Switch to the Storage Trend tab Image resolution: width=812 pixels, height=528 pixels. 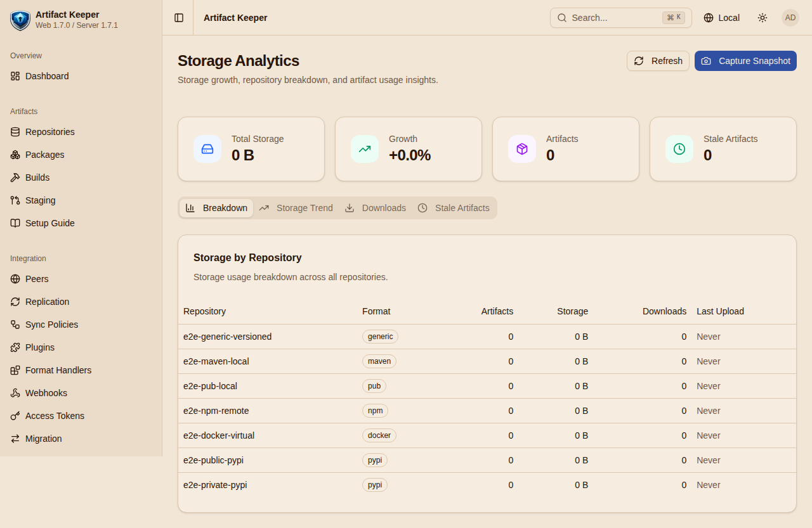coord(296,208)
